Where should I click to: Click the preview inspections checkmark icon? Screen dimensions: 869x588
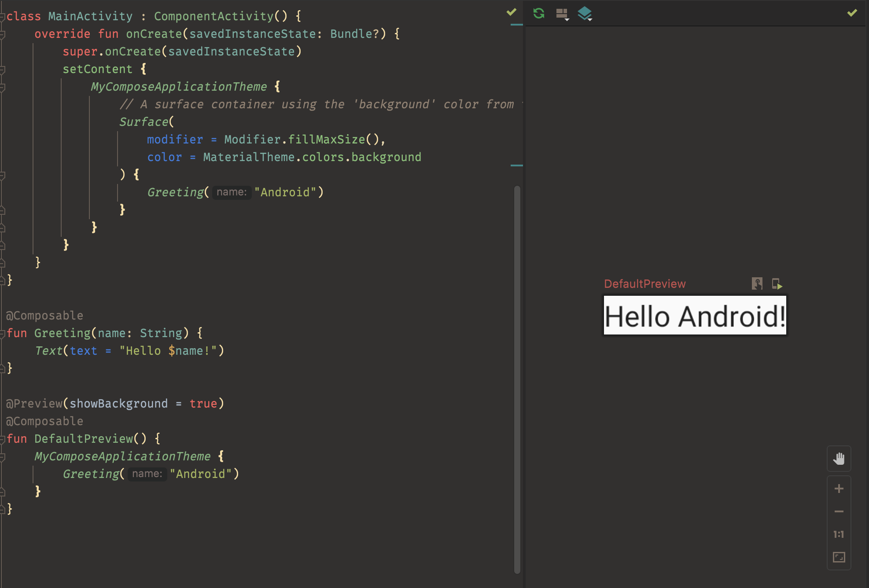point(851,13)
